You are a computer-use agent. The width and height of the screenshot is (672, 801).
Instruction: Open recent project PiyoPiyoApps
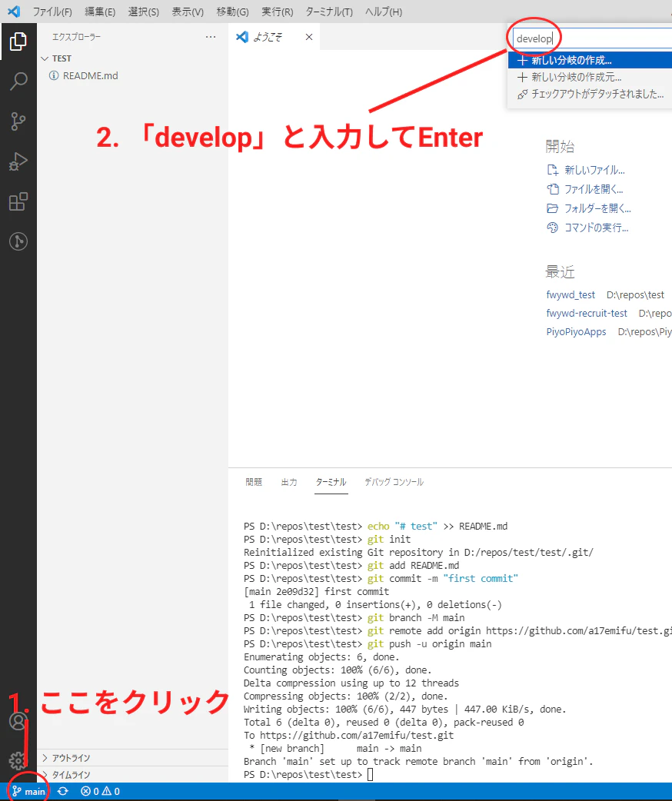coord(576,332)
